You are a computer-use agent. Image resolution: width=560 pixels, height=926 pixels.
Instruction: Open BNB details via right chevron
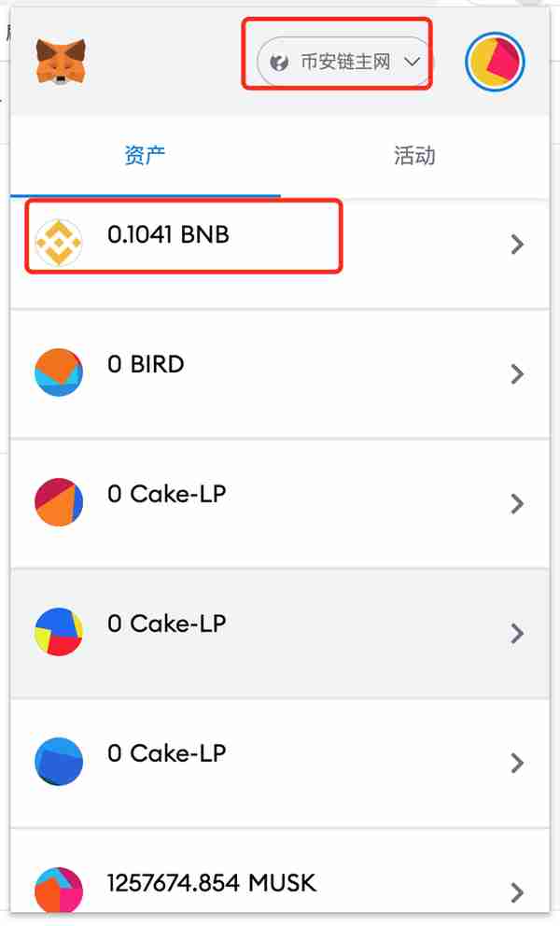pos(517,244)
